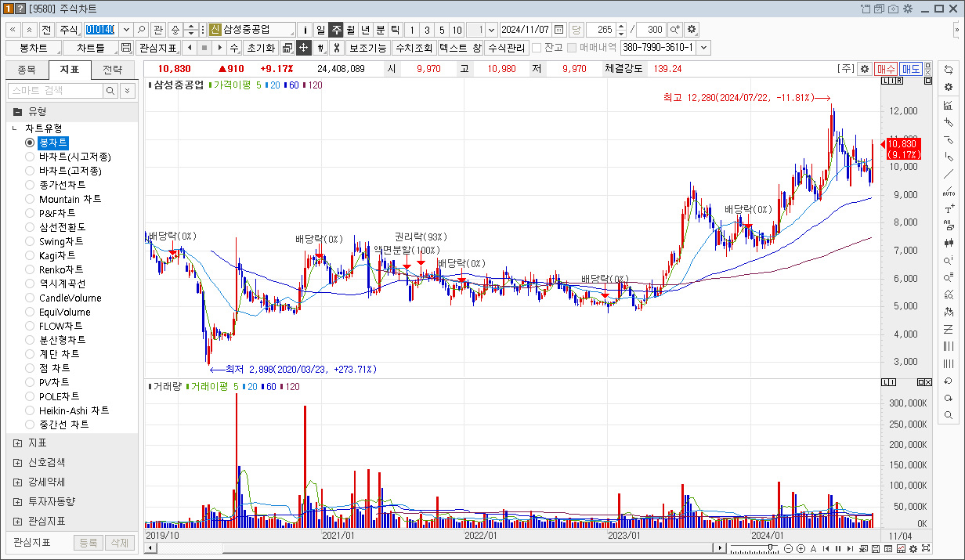Image resolution: width=965 pixels, height=560 pixels.
Task: Click the 초기화 reset button
Action: 260,48
